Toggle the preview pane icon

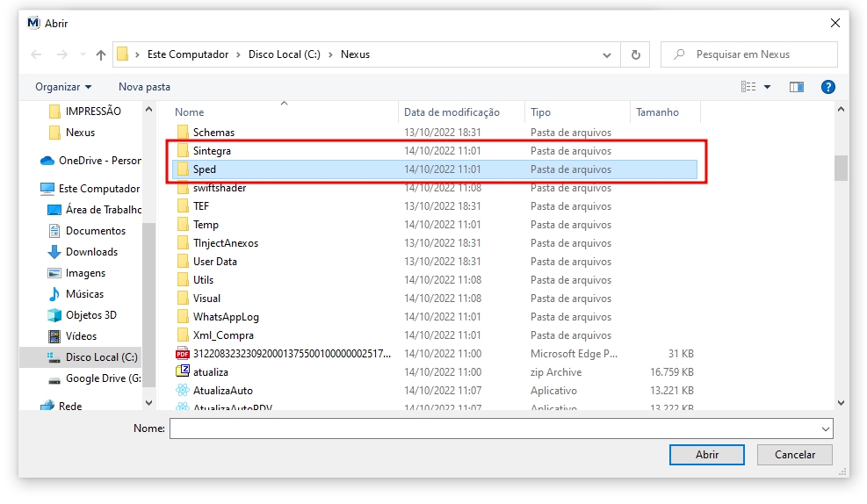pyautogui.click(x=797, y=87)
